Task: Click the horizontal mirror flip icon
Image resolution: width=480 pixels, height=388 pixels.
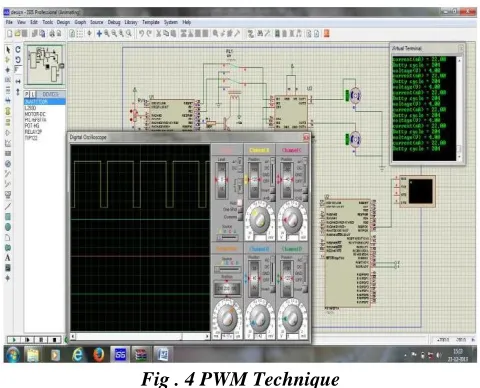Action: pyautogui.click(x=18, y=81)
